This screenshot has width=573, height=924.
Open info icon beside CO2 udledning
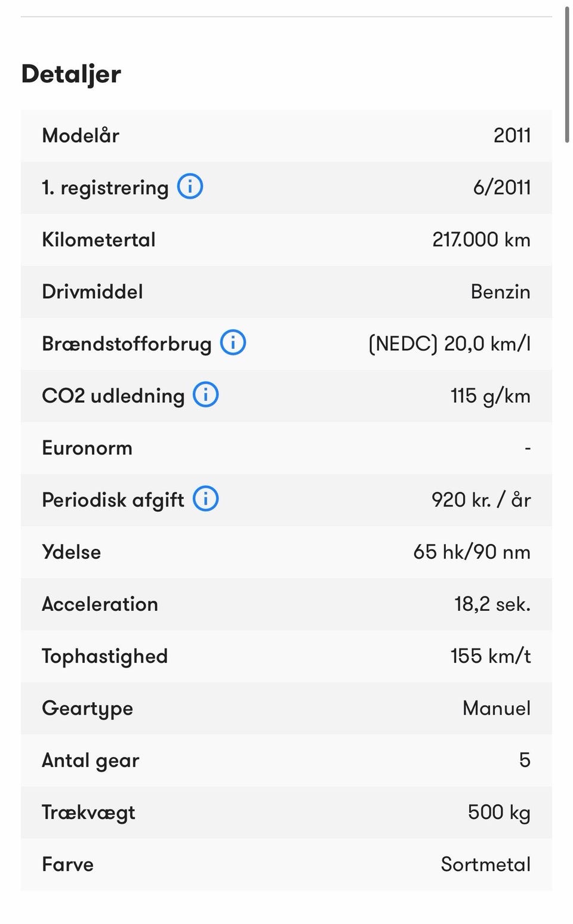click(x=206, y=395)
